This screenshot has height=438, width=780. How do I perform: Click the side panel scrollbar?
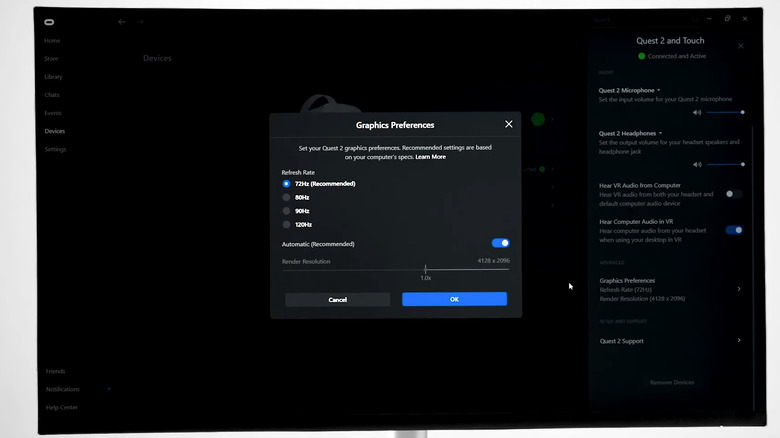(753, 269)
